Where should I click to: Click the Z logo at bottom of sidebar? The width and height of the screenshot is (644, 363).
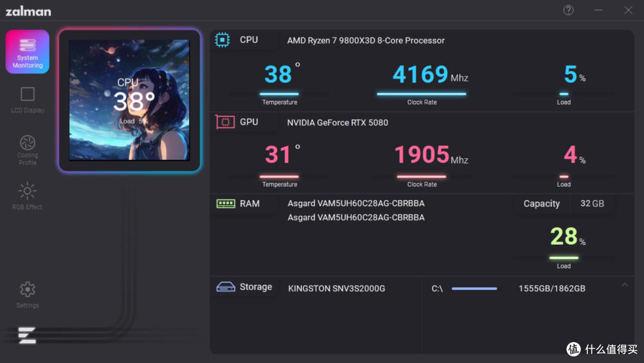tap(27, 335)
